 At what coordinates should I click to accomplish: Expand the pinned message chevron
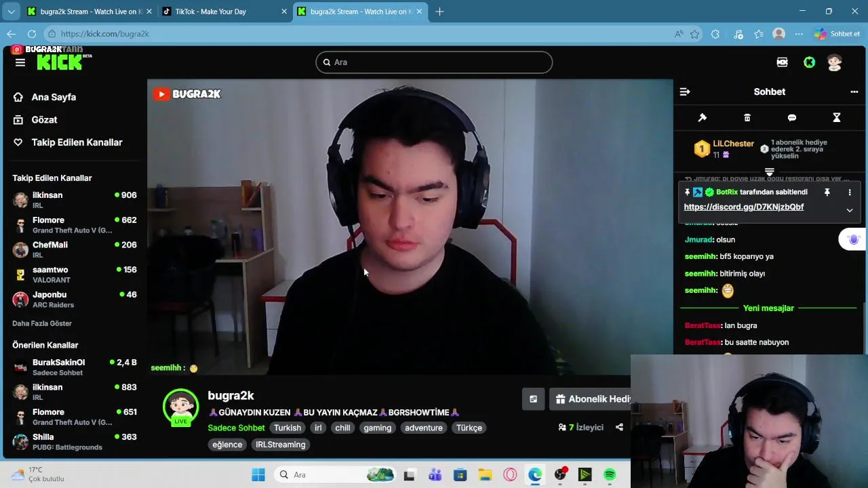coord(849,210)
